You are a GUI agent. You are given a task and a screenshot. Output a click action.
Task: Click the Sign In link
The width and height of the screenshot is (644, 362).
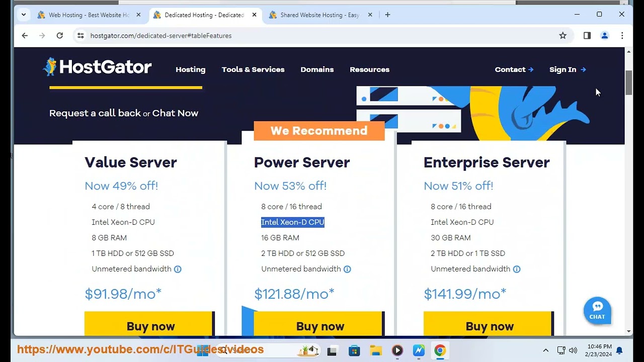[x=568, y=69]
